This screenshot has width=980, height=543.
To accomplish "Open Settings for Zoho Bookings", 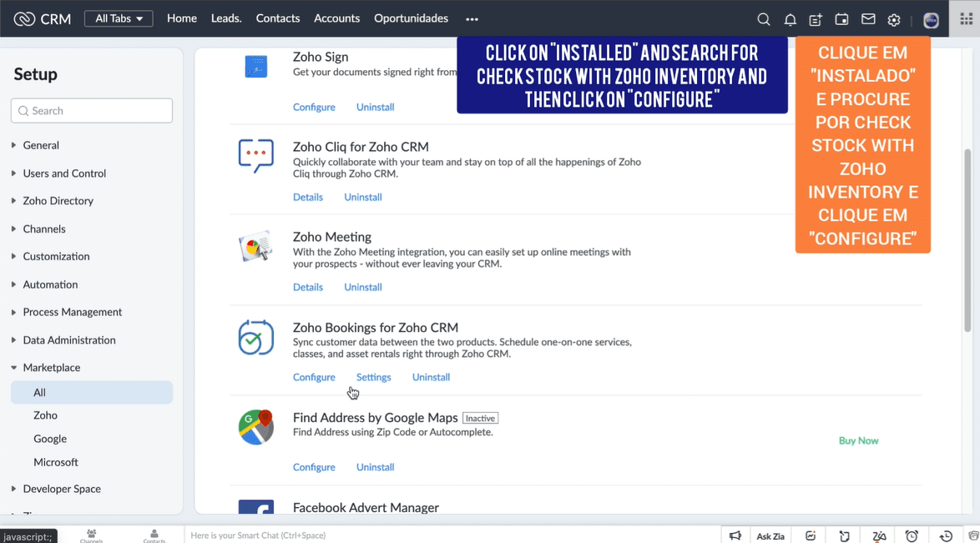I will tap(373, 377).
